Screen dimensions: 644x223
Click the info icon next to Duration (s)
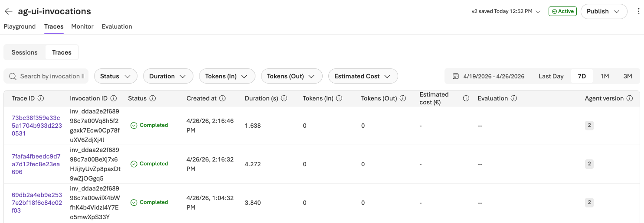point(284,98)
